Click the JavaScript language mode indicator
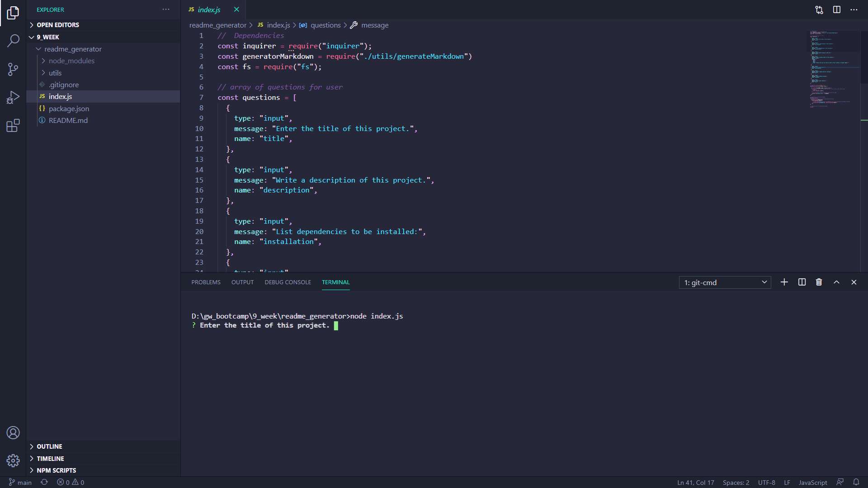Screen dimensions: 868x488 pyautogui.click(x=812, y=482)
